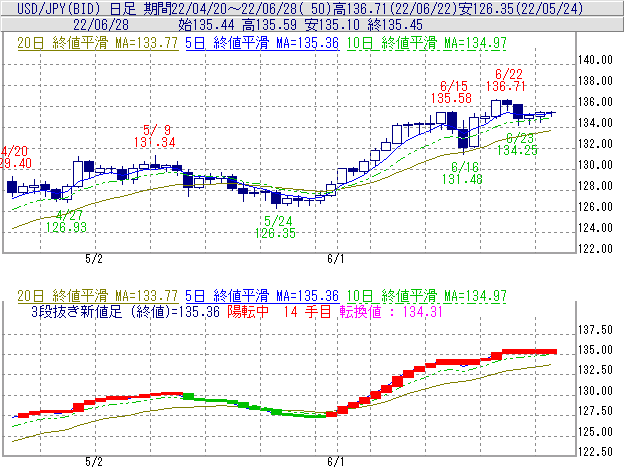Click the 6/15 135.58 peak label
624x475 pixels.
pyautogui.click(x=452, y=92)
